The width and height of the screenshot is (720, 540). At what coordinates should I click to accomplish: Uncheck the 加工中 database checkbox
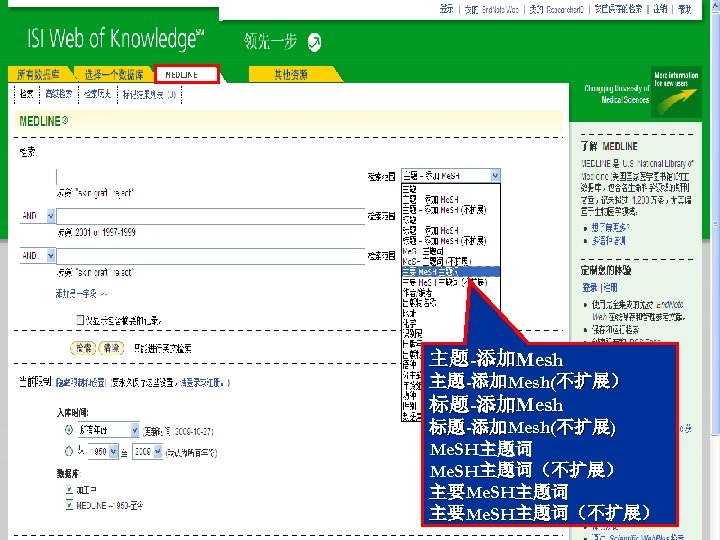(x=69, y=489)
